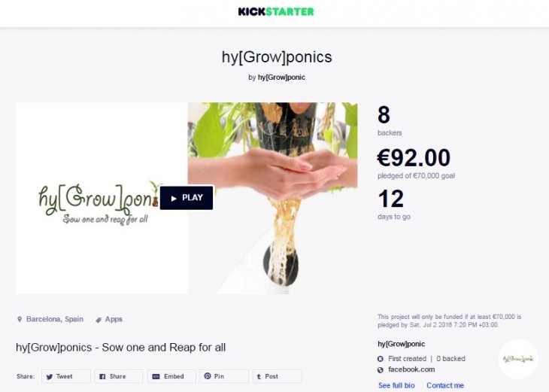
Task: Click the project title hy[Grow]ponics heading
Action: (x=277, y=57)
